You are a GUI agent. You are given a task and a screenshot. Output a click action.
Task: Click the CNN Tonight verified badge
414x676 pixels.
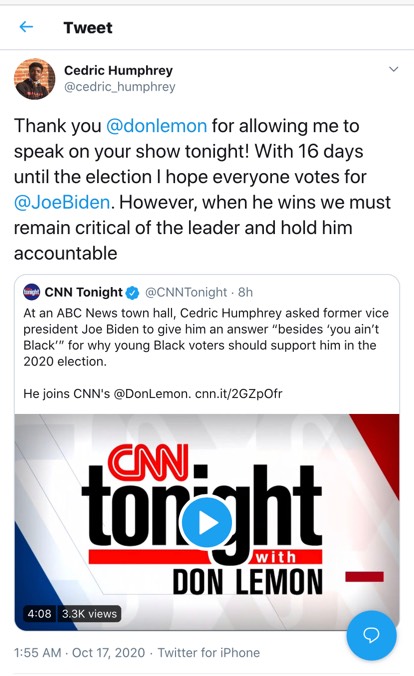pyautogui.click(x=132, y=293)
